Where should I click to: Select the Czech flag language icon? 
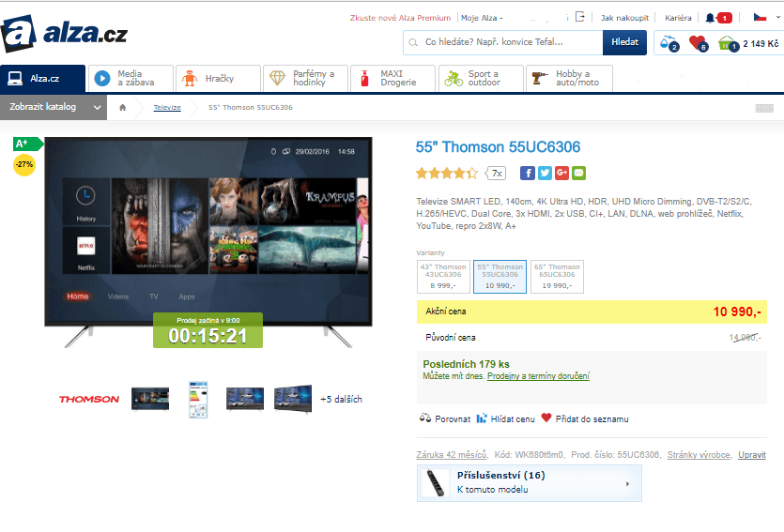click(760, 17)
